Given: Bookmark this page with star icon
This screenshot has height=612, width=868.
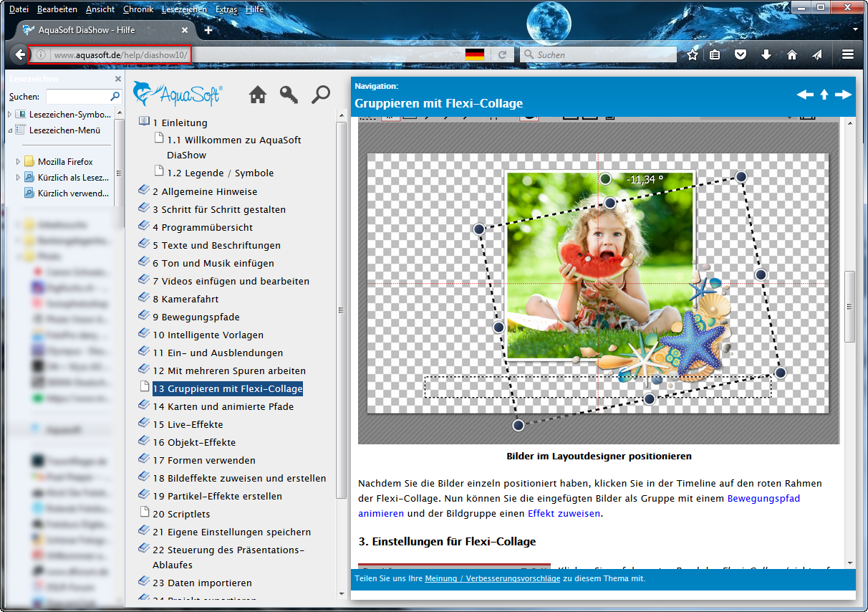Looking at the screenshot, I should tap(693, 54).
